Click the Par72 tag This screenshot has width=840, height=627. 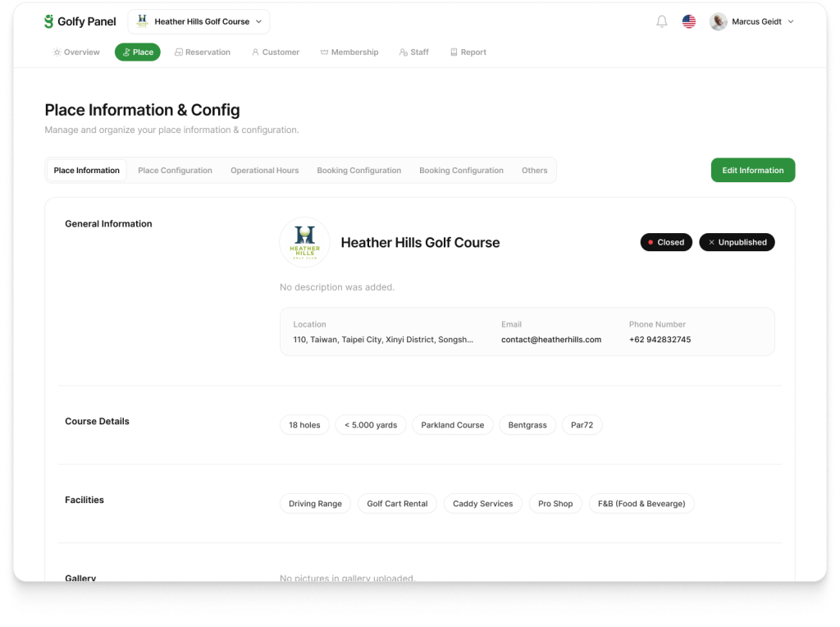pos(582,425)
